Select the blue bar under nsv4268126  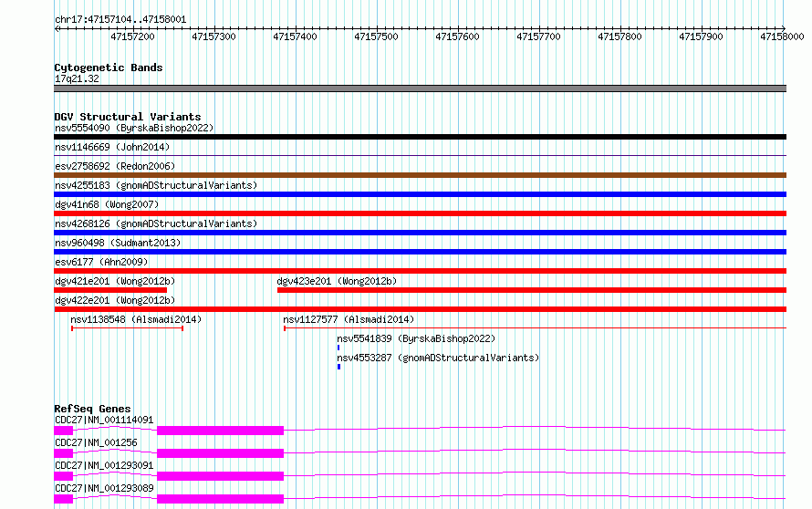420,233
